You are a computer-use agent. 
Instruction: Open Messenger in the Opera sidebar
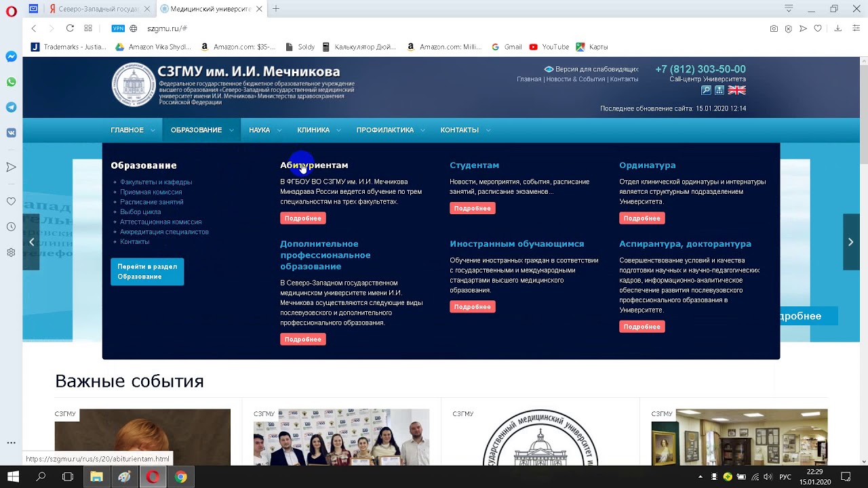[11, 57]
